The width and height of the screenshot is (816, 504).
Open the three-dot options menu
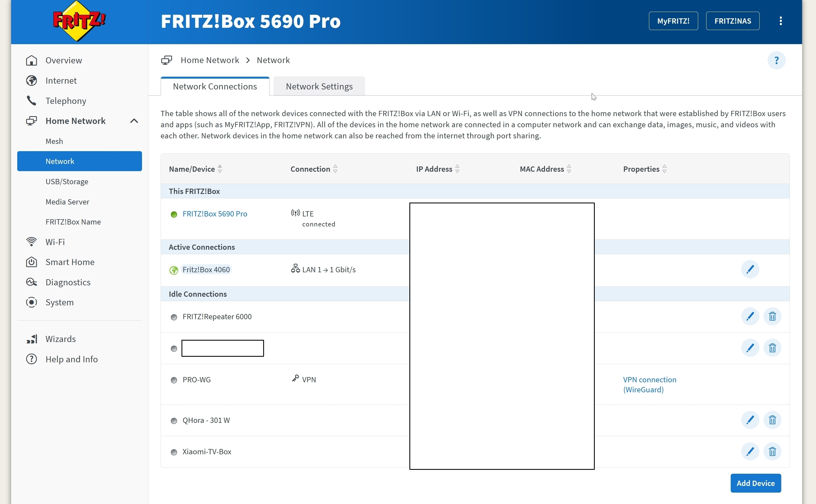pos(781,21)
